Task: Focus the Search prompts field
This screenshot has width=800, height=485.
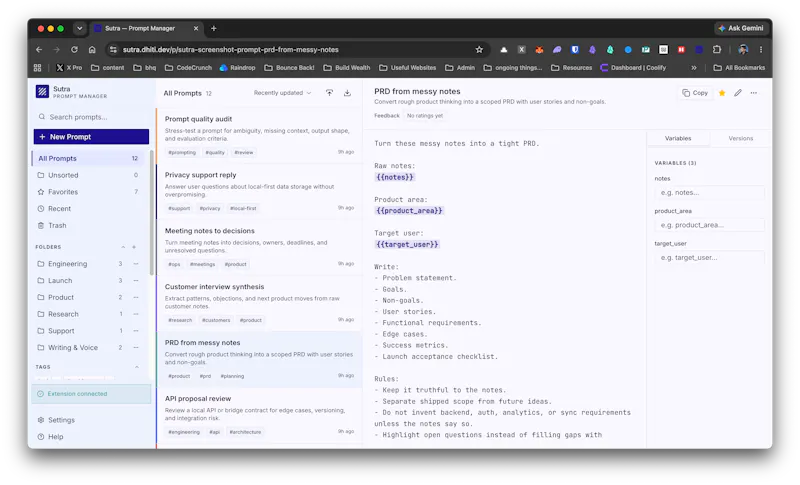Action: 92,117
